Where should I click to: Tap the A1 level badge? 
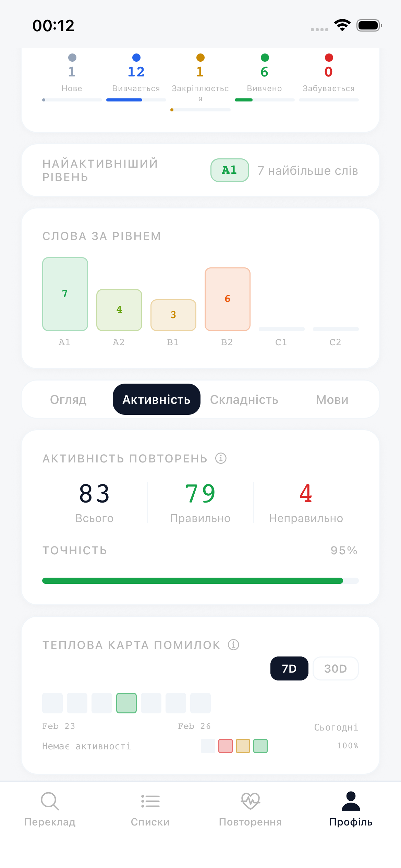click(230, 170)
